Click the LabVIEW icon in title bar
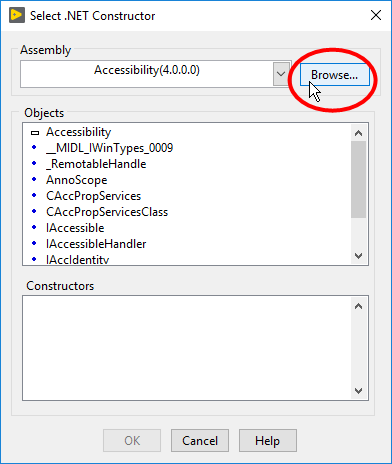Screen dimensions: 392x464 [x=17, y=15]
